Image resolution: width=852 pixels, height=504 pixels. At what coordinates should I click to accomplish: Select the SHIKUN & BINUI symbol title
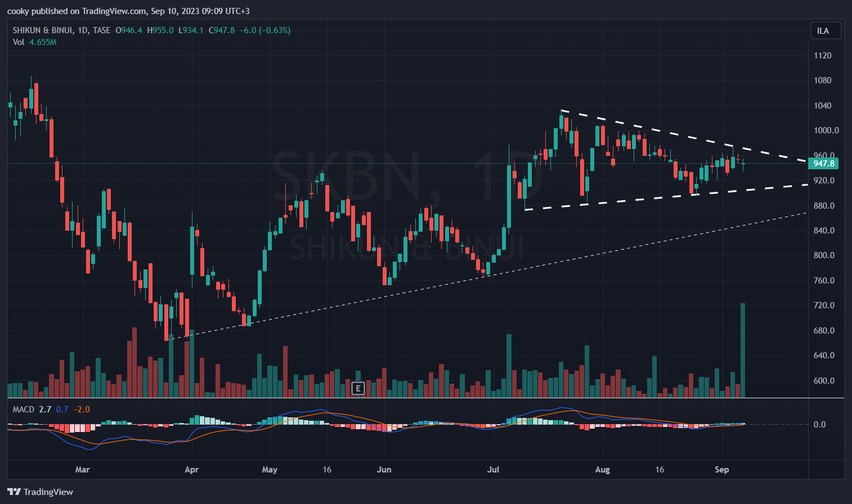pyautogui.click(x=43, y=30)
